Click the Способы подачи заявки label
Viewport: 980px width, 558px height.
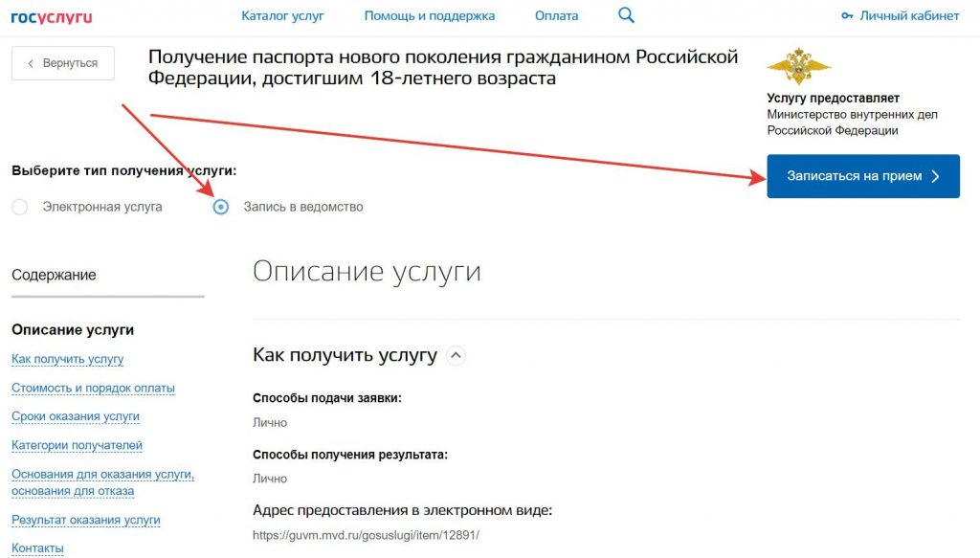pyautogui.click(x=327, y=398)
